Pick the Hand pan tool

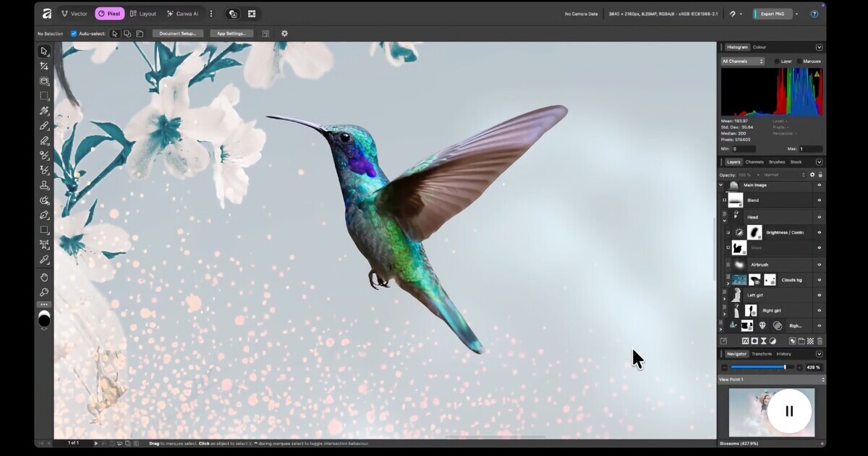coord(44,277)
